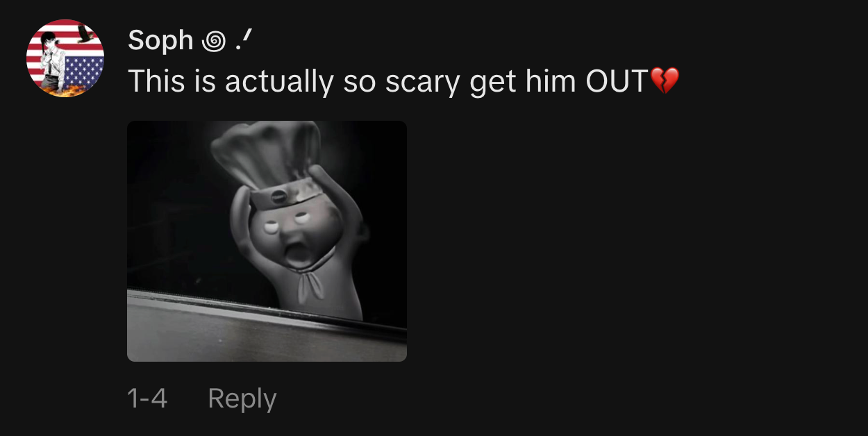The image size is (868, 436).
Task: Open the Soph username link
Action: pos(160,41)
